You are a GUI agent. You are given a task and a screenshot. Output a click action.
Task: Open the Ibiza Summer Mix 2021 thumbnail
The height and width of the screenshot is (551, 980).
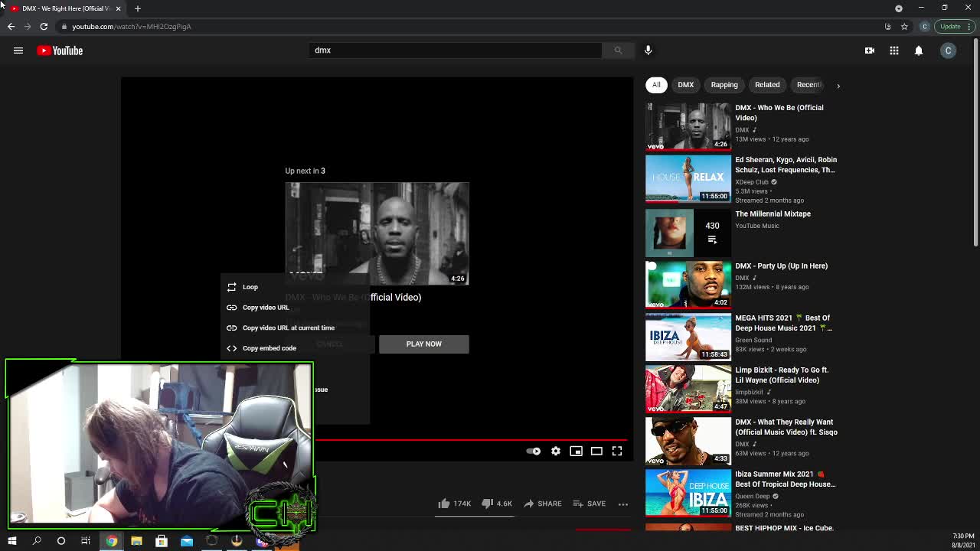coord(688,492)
